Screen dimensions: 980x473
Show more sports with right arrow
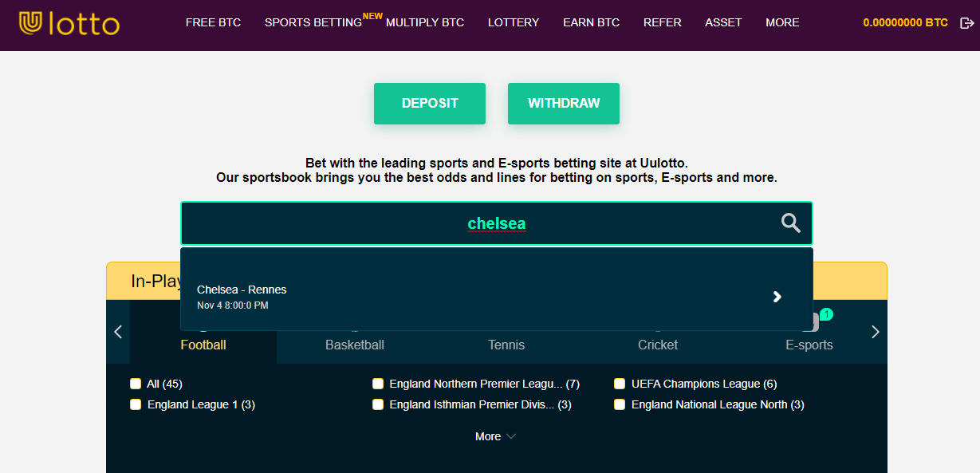tap(875, 332)
